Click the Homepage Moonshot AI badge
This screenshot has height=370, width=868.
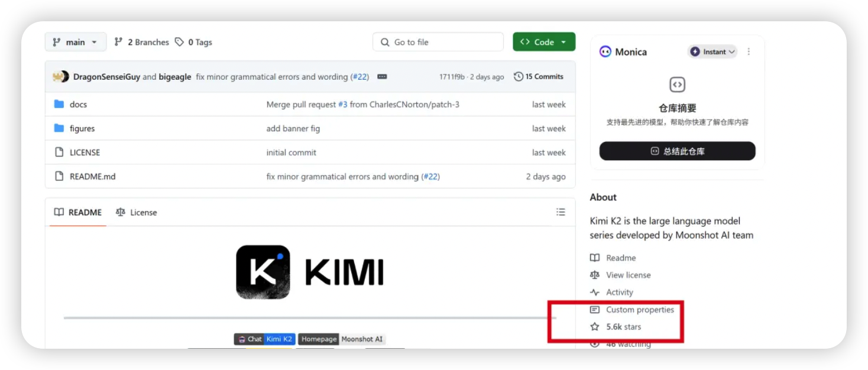pyautogui.click(x=342, y=339)
